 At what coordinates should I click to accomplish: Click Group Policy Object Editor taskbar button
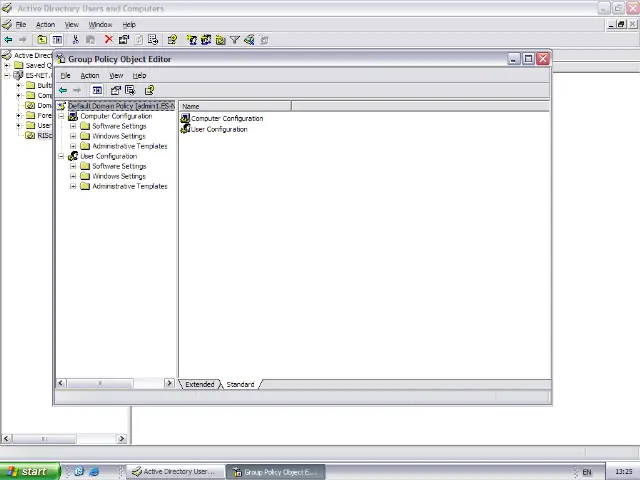click(276, 472)
